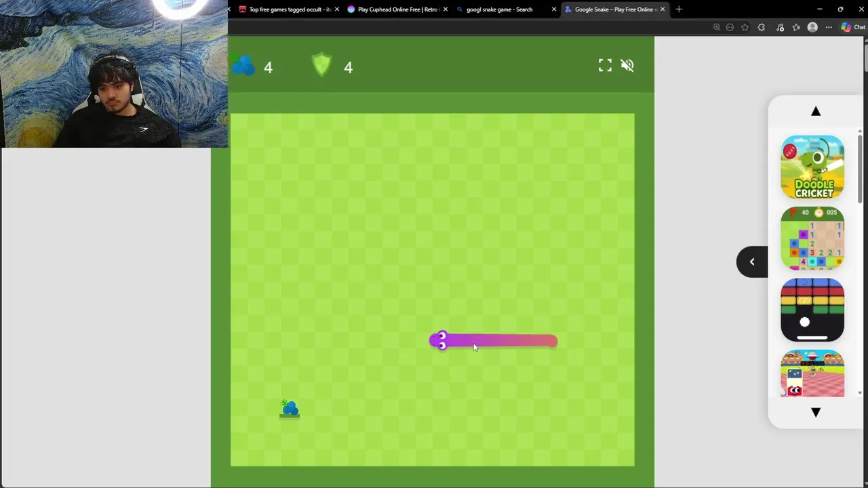Open the Minesweeper game thumbnail
Viewport: 868px width, 488px height.
(812, 239)
